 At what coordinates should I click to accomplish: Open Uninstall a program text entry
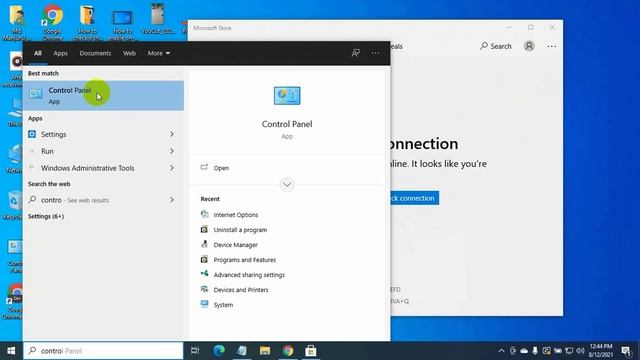(240, 230)
